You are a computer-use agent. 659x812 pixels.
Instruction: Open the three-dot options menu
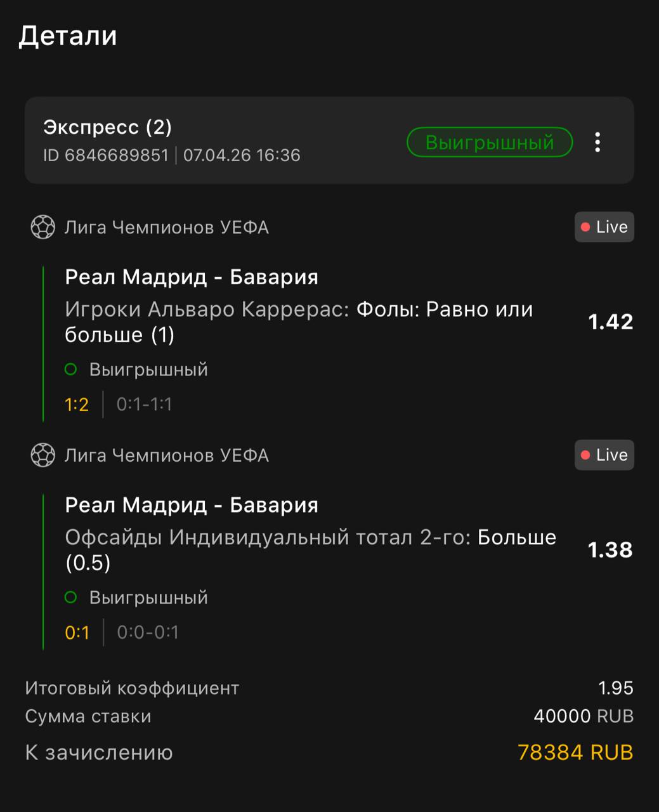click(597, 142)
